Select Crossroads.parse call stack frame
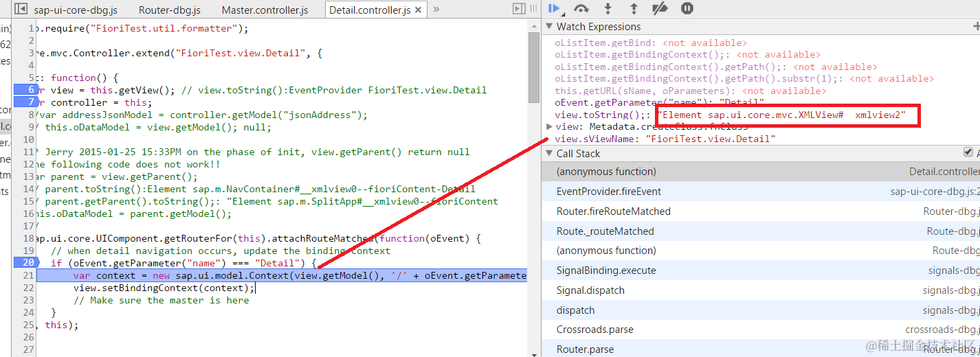Screen dimensions: 980x357 tap(761, 330)
